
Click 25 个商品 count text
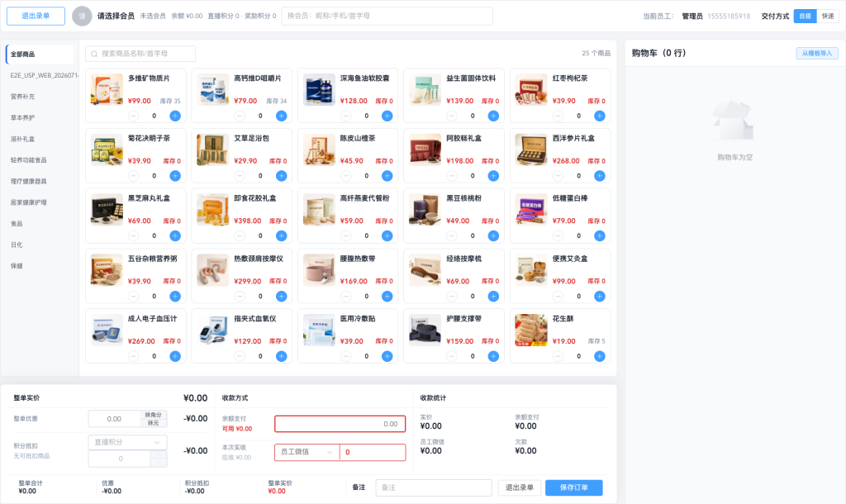[x=596, y=54]
